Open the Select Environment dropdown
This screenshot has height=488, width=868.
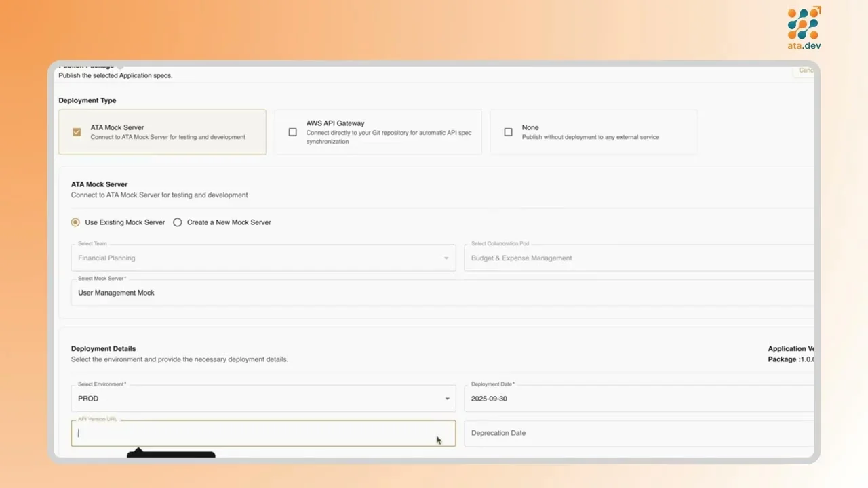[x=447, y=399]
